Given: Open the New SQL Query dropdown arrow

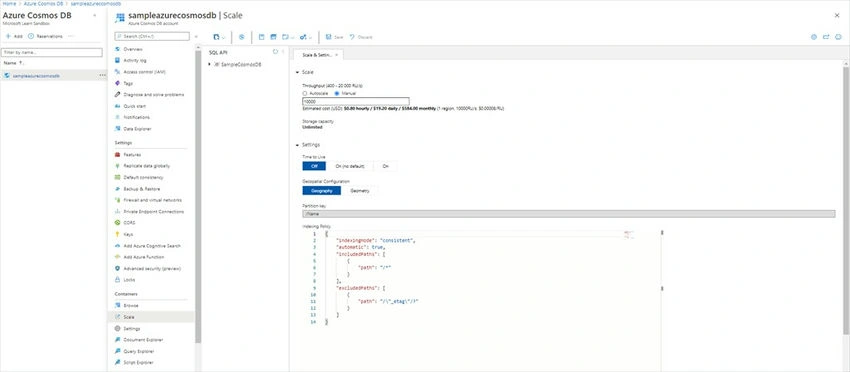Looking at the screenshot, I should click(x=293, y=37).
